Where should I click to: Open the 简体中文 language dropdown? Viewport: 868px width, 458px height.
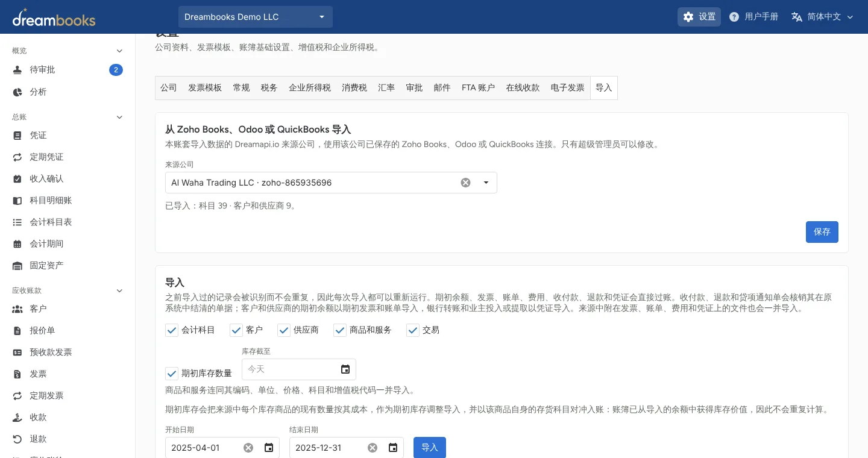click(822, 17)
